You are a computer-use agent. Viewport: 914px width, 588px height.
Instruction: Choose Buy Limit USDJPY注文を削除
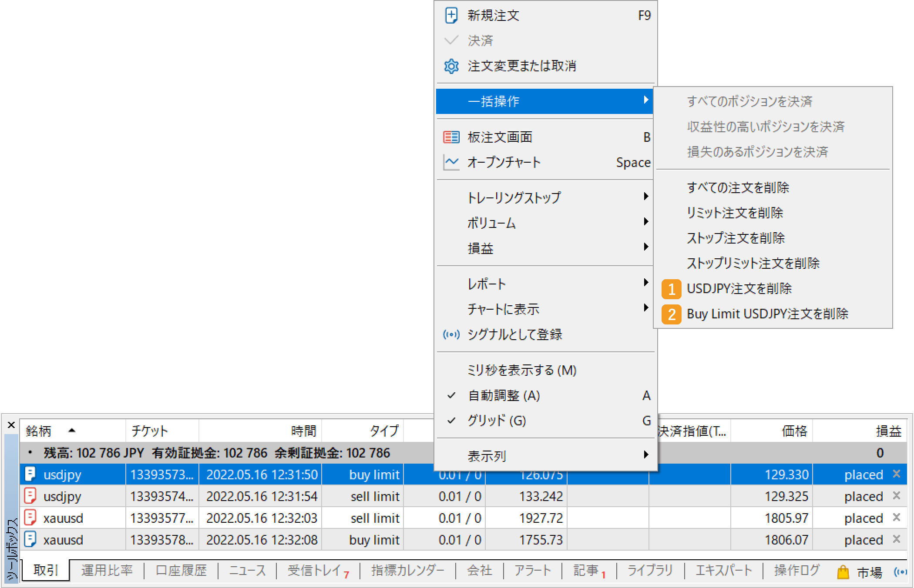[x=773, y=314]
